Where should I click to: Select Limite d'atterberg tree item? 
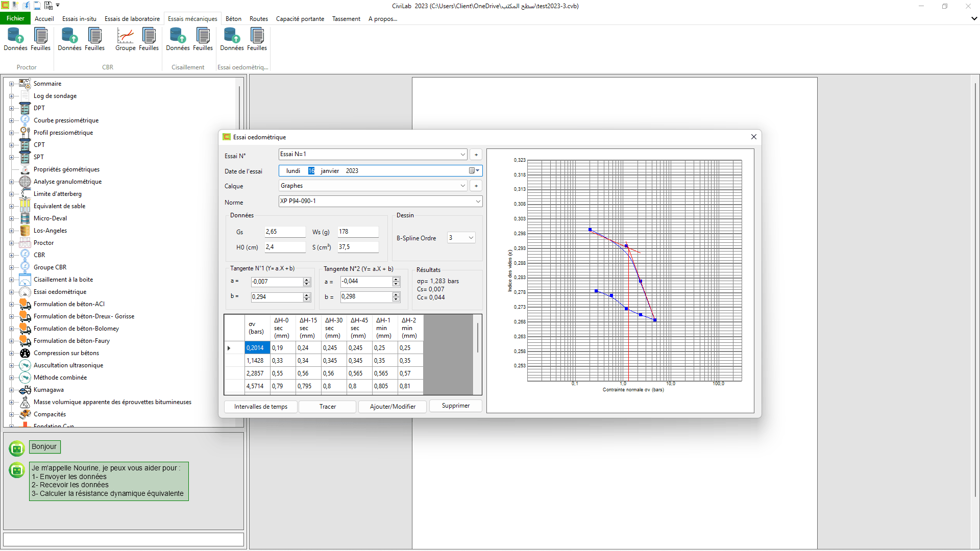pos(58,194)
